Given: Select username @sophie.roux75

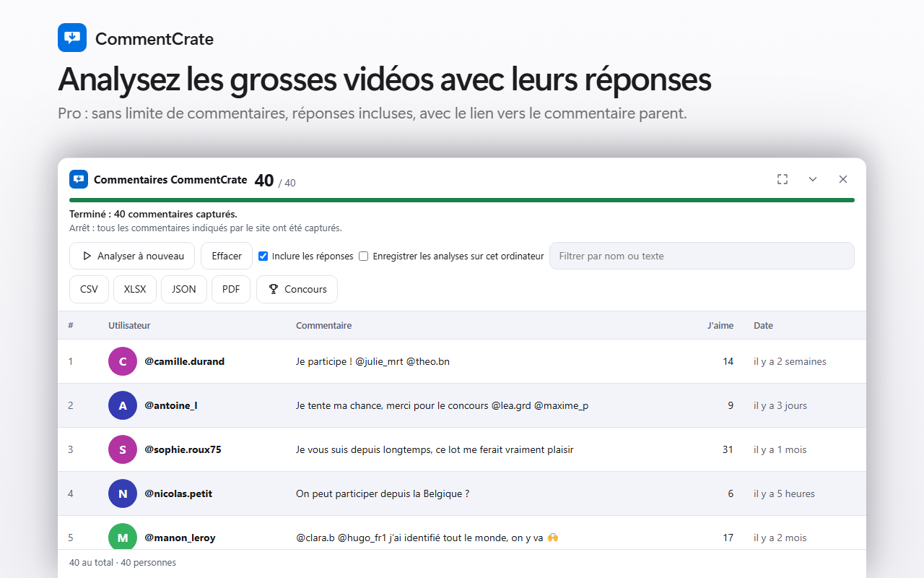Looking at the screenshot, I should point(183,449).
